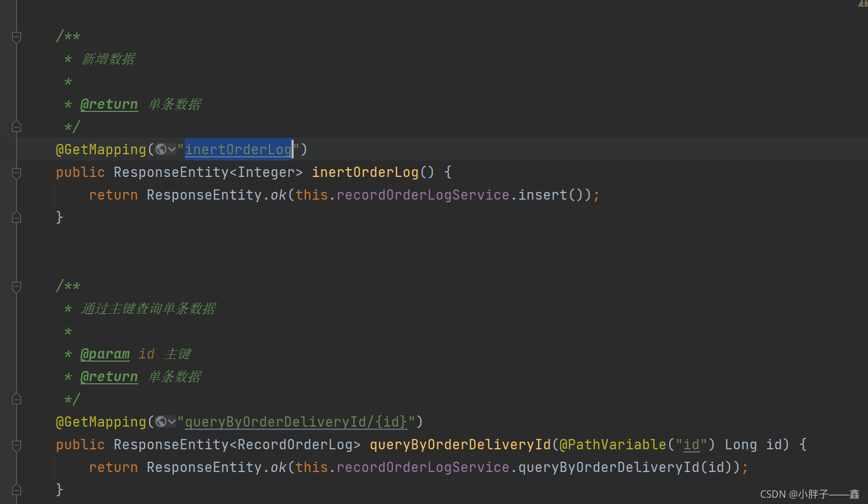Open the dropdown arrow next to inertOrderLog globe

tap(172, 150)
